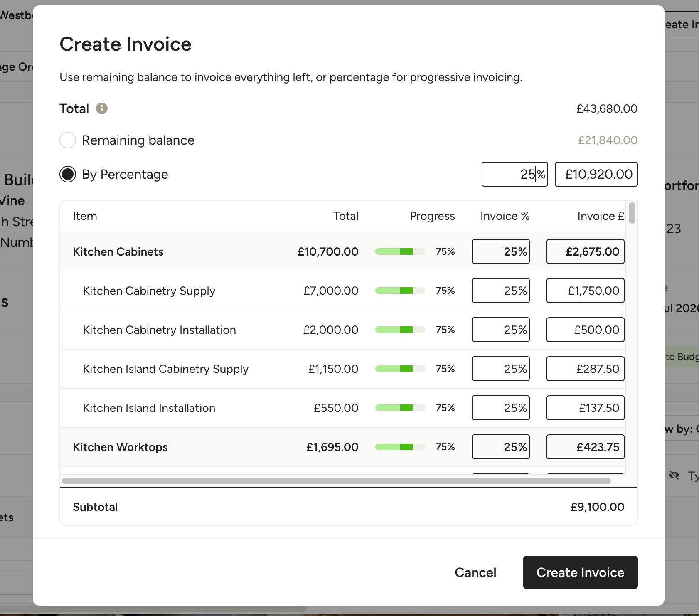The height and width of the screenshot is (616, 699).
Task: Click the £21,840.00 remaining balance value
Action: (608, 140)
